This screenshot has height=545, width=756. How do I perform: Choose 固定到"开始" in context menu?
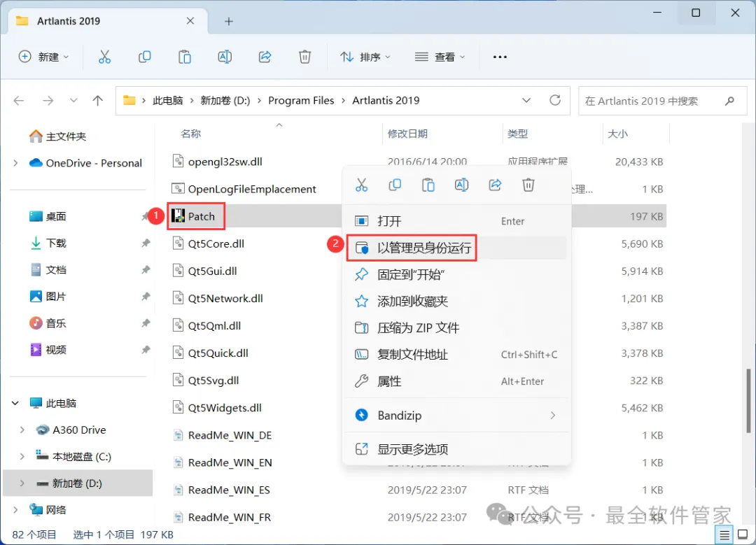(456, 275)
